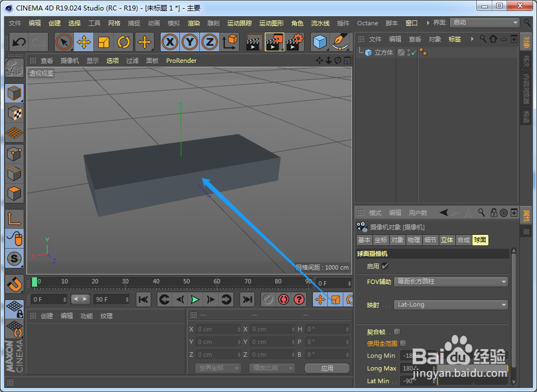Image resolution: width=537 pixels, height=392 pixels.
Task: Check the 契合帧 checkbox
Action: click(x=397, y=331)
